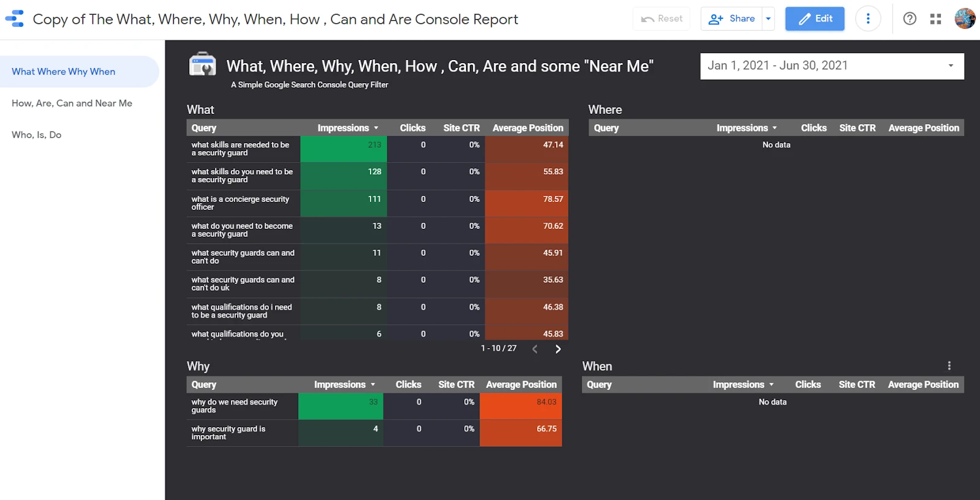
Task: Open the How, Are, Can and Near Me page
Action: click(72, 103)
